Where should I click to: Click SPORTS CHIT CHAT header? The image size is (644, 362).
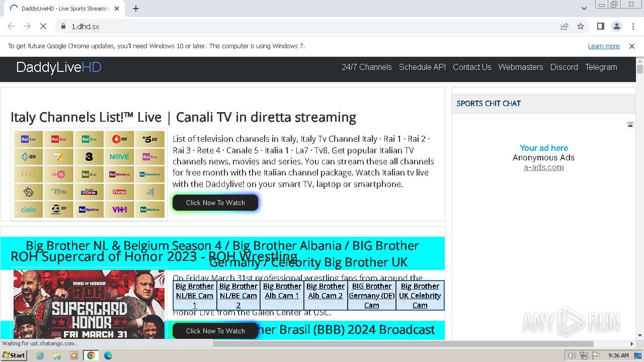(x=489, y=104)
